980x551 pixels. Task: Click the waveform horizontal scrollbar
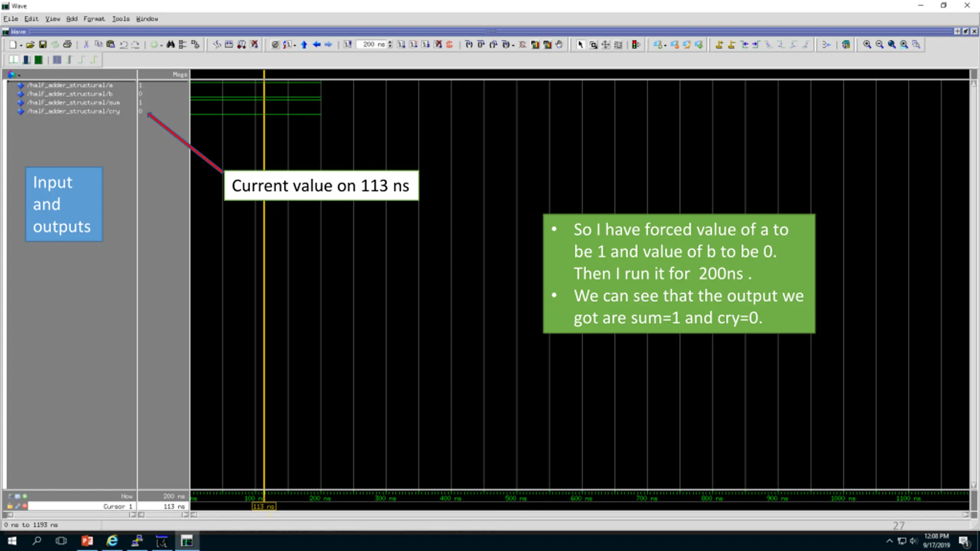tap(580, 515)
